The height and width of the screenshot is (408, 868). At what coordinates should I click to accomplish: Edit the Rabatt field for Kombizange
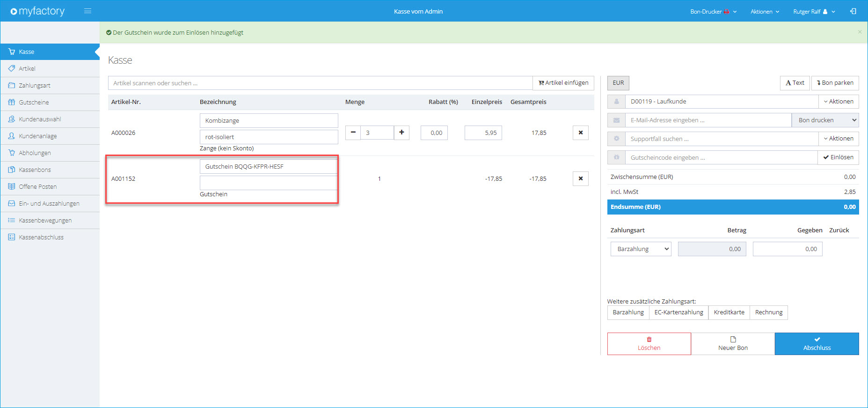pyautogui.click(x=434, y=133)
